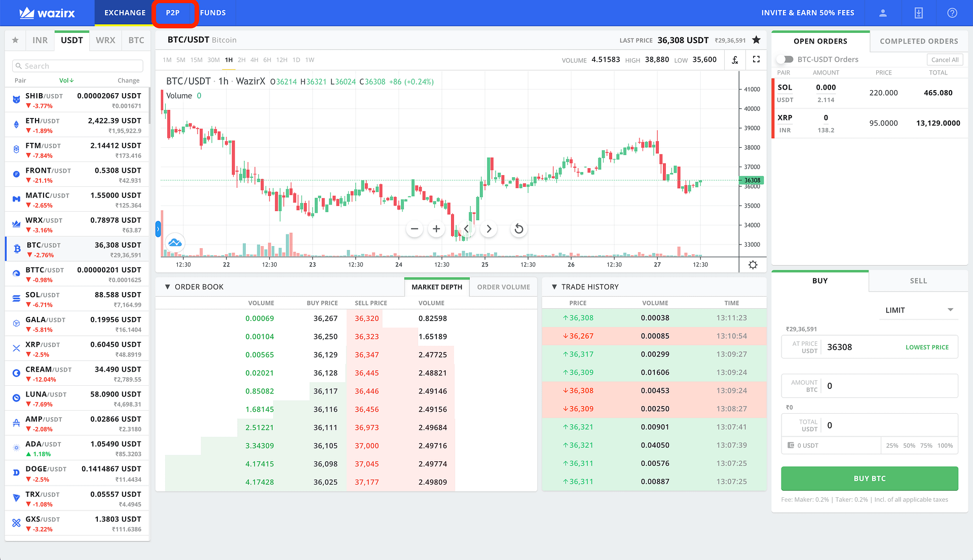Click the wallet icon beside 0 USDT
Image resolution: width=973 pixels, height=560 pixels.
tap(791, 445)
